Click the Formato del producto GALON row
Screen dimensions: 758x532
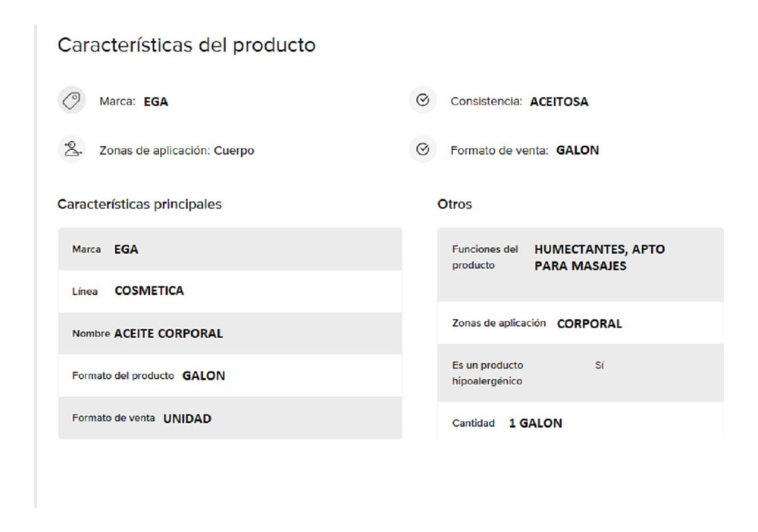tap(230, 376)
